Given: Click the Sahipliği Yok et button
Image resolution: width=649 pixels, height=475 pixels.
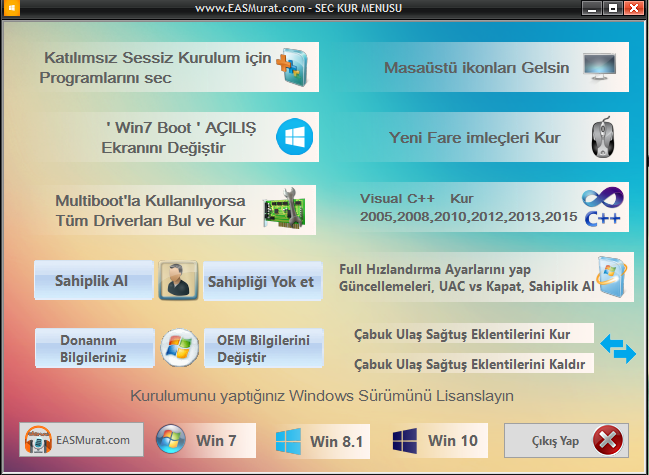Looking at the screenshot, I should point(263,281).
